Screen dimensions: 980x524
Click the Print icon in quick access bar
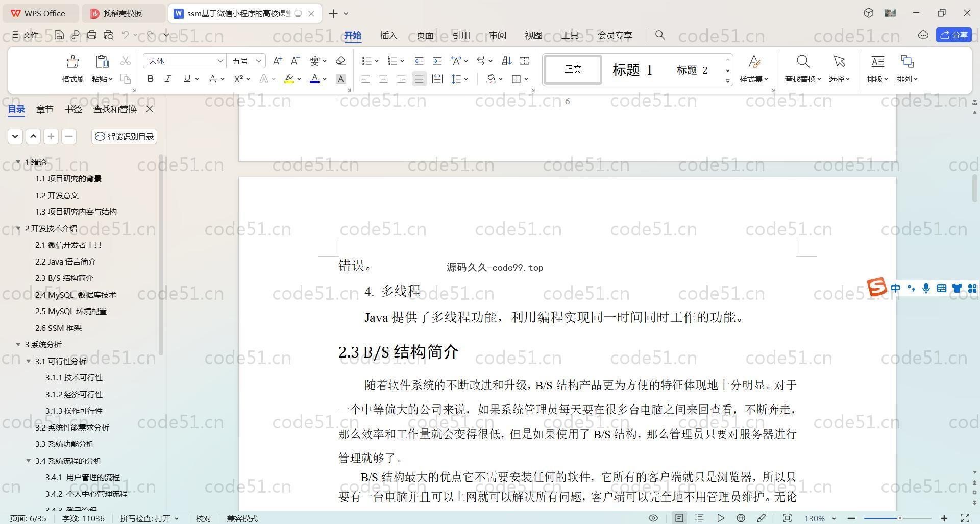point(92,35)
